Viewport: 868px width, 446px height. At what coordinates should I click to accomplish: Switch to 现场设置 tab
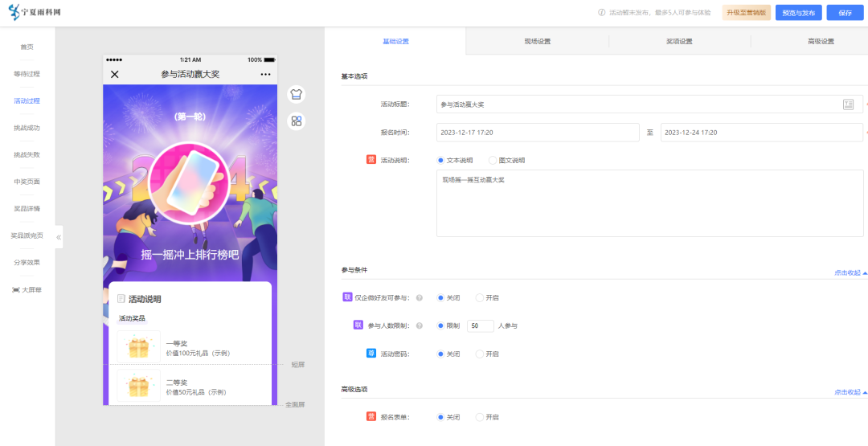[x=538, y=41]
